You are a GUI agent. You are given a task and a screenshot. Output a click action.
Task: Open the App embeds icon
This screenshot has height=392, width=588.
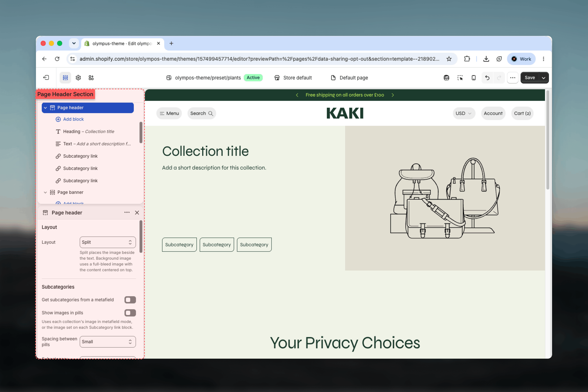pyautogui.click(x=91, y=77)
